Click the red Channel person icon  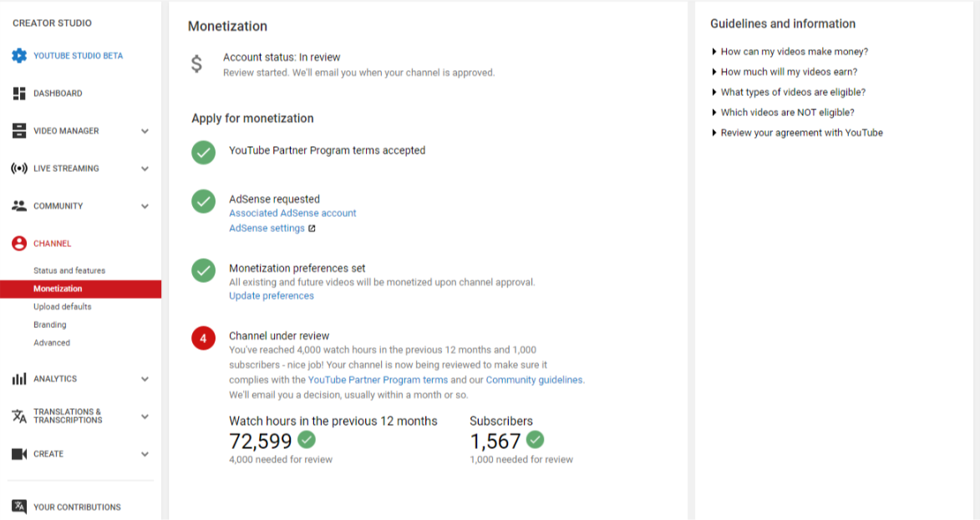[19, 244]
